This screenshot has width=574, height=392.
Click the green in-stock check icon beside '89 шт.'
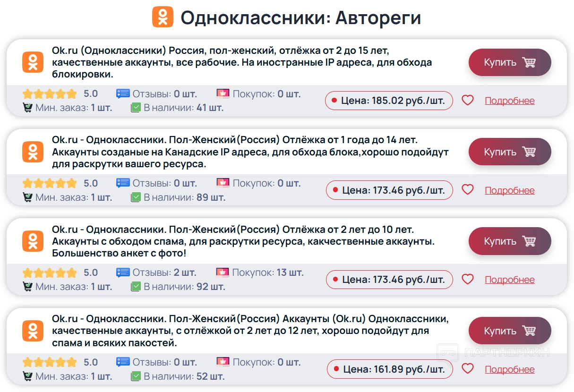tap(136, 197)
